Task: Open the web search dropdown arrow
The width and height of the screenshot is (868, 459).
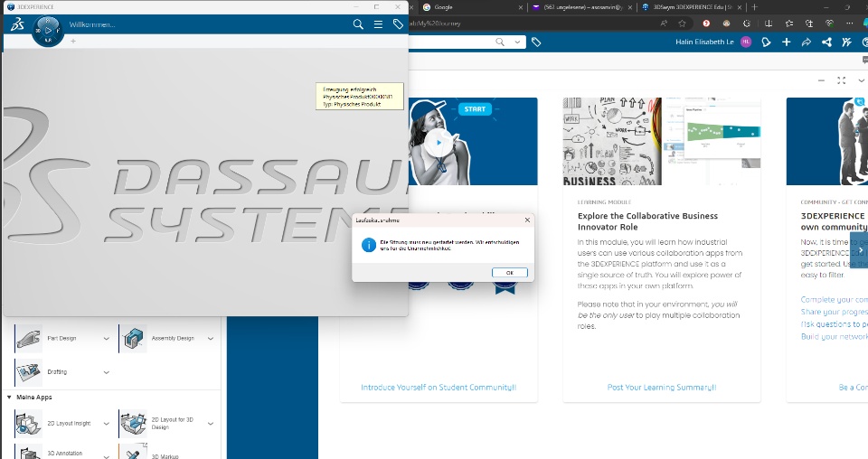Action: tap(517, 42)
